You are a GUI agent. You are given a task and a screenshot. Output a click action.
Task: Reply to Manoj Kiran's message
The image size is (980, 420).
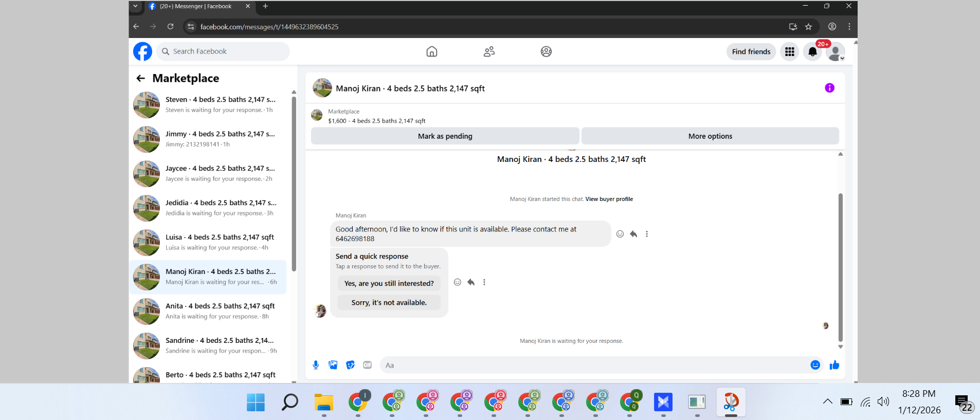pyautogui.click(x=633, y=234)
